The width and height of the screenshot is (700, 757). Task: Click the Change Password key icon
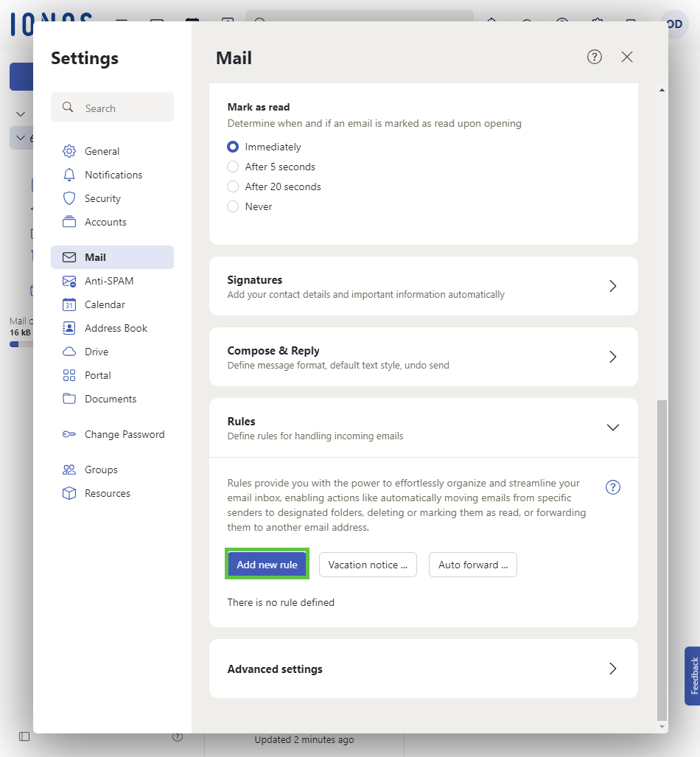click(x=69, y=434)
